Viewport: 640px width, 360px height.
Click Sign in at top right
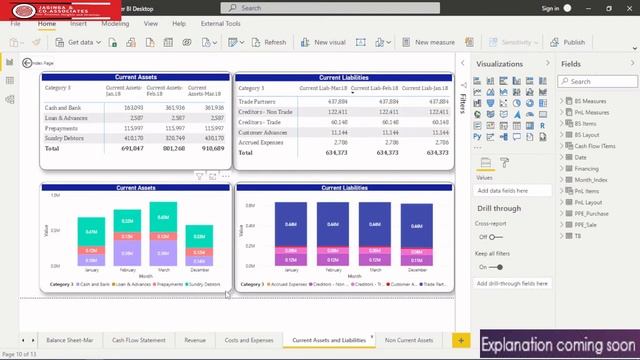tap(550, 8)
